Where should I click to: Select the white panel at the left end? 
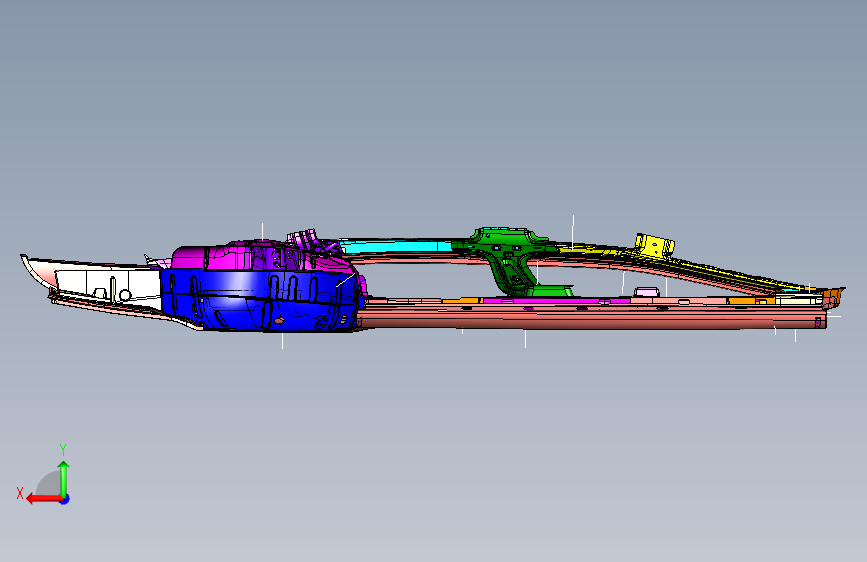[x=108, y=285]
